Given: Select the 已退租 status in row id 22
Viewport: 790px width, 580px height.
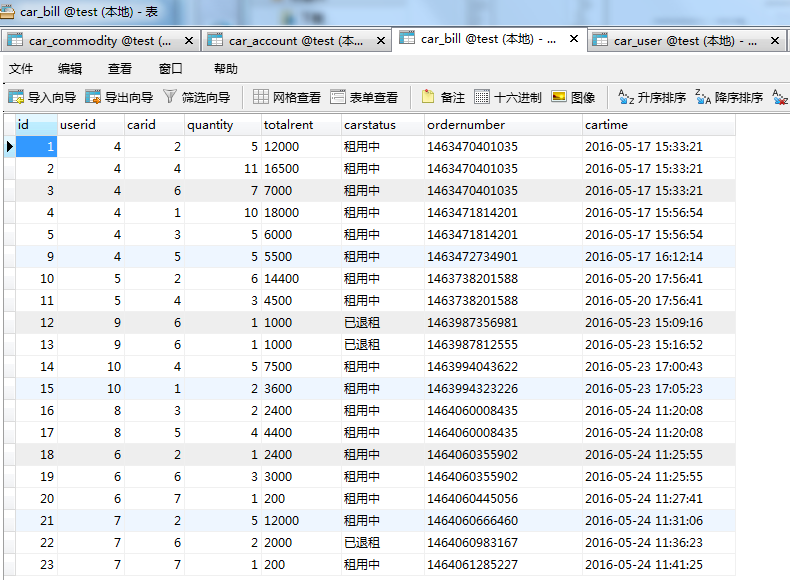Looking at the screenshot, I should point(383,543).
